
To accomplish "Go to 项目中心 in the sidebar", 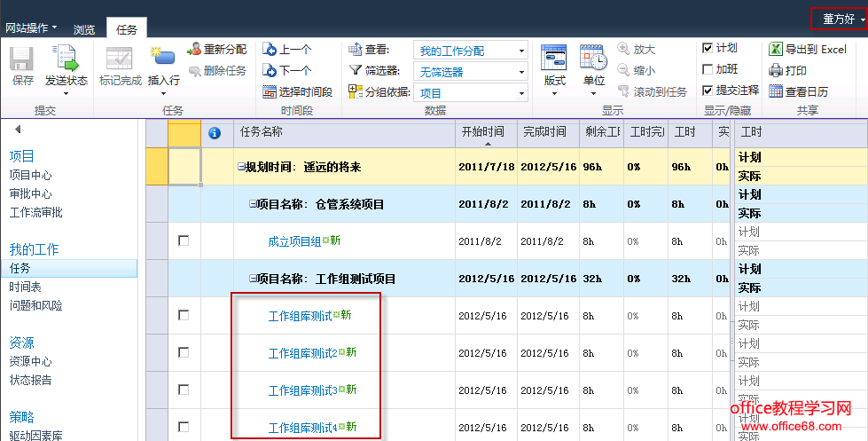I will (30, 175).
